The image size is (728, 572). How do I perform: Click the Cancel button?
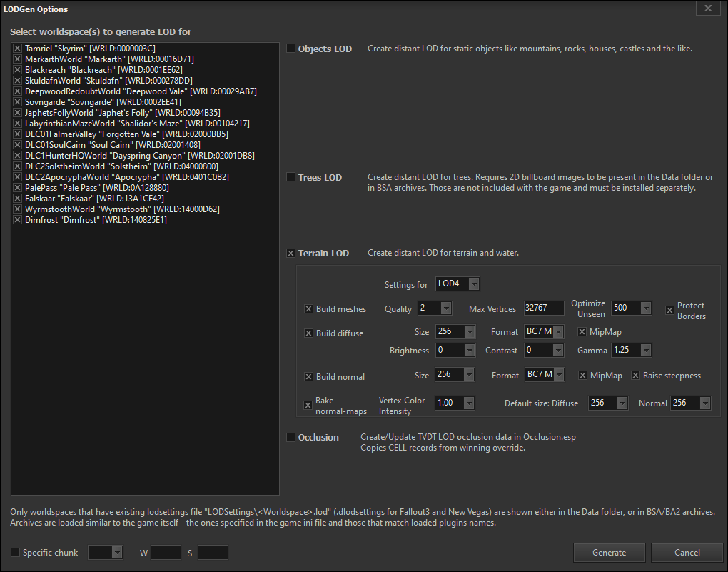[687, 553]
